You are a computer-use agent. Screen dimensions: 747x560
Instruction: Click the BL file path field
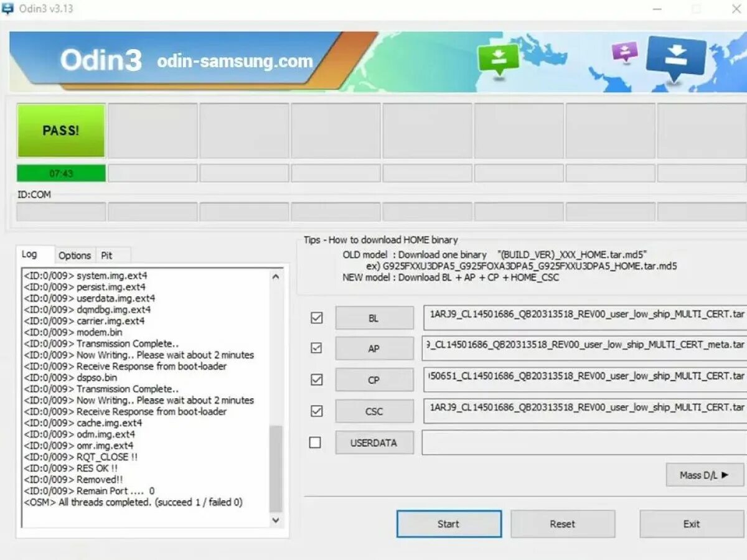[585, 318]
